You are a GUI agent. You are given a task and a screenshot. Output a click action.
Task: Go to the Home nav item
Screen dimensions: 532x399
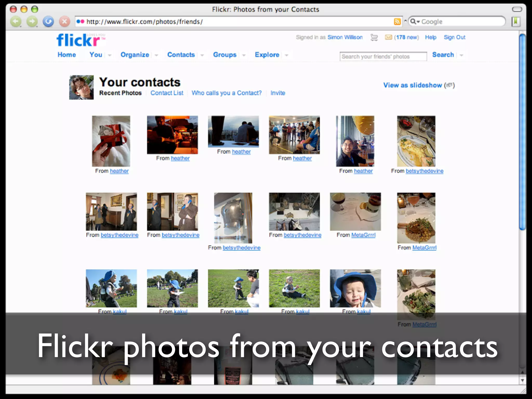[67, 55]
